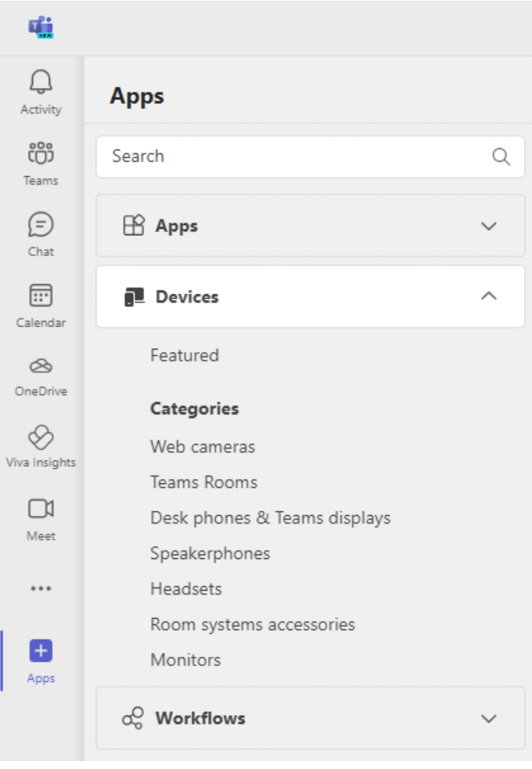The image size is (532, 769).
Task: Click the Categories heading
Action: click(194, 409)
